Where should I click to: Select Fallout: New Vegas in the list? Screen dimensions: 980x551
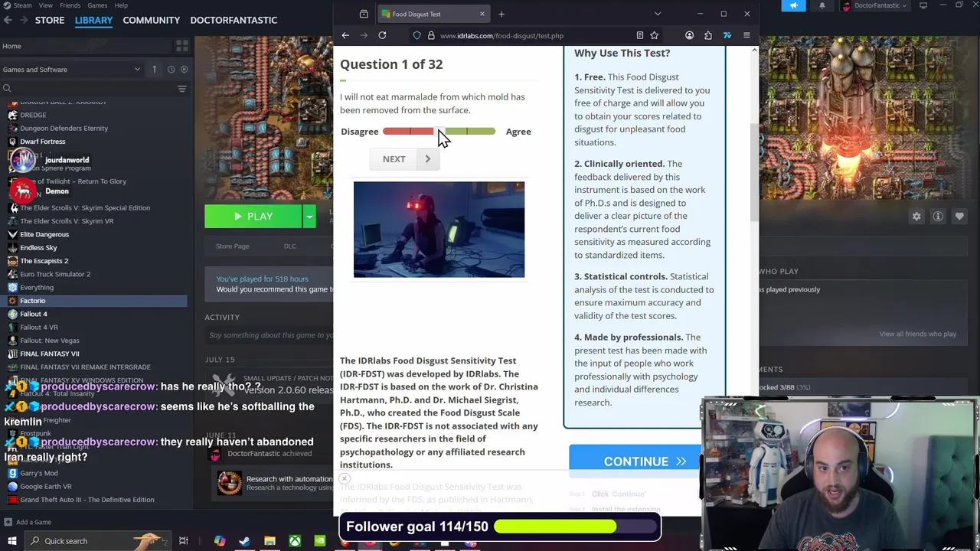coord(50,340)
